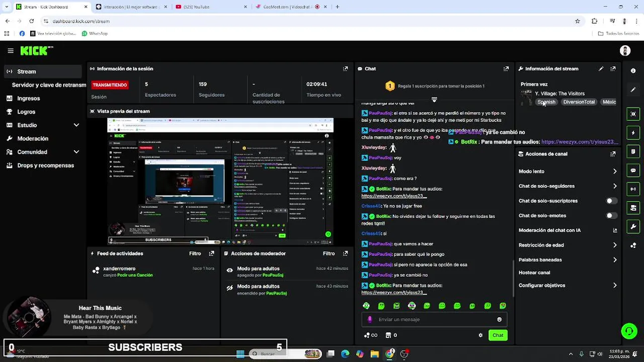Image resolution: width=644 pixels, height=362 pixels.
Task: Click the clip capture icon in right sidebar
Action: point(633,114)
